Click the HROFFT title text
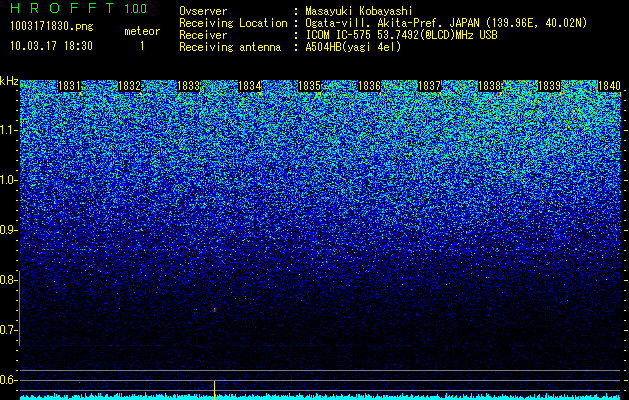The height and width of the screenshot is (400, 629). click(61, 8)
